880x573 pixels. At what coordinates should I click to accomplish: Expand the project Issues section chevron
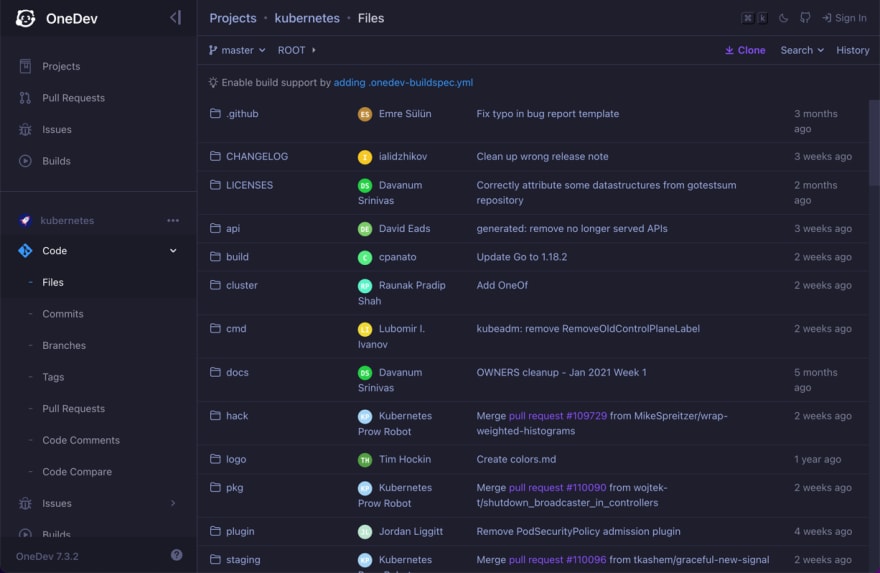[173, 503]
